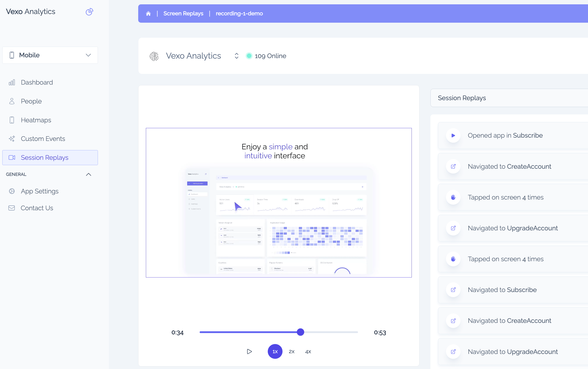Go to Dashboard in sidebar
The image size is (588, 369).
pyautogui.click(x=37, y=82)
